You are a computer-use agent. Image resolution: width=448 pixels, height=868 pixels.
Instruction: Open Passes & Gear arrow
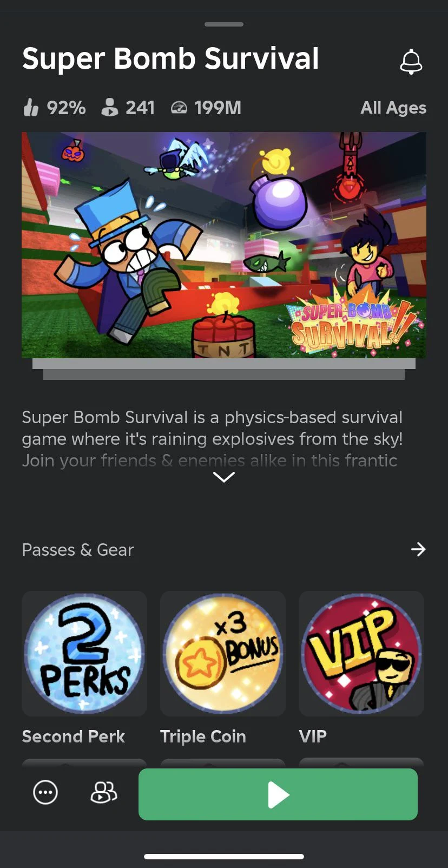point(418,550)
